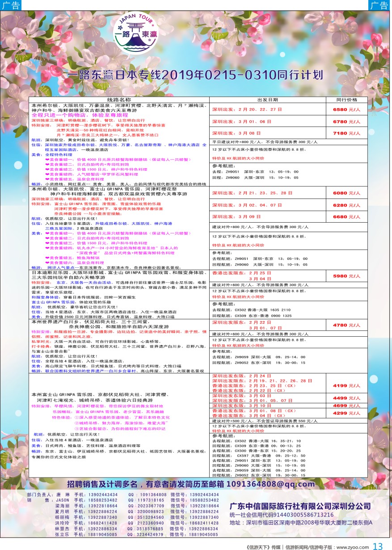Click contact 张立乐 phone number 18819045085
This screenshot has height=550, width=392.
click(x=103, y=533)
